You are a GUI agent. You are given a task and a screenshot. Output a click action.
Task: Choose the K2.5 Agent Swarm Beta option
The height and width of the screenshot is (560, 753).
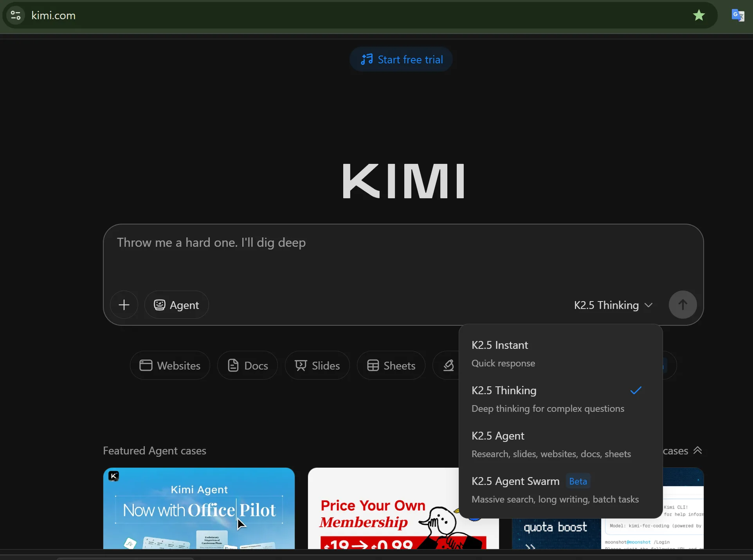click(515, 481)
